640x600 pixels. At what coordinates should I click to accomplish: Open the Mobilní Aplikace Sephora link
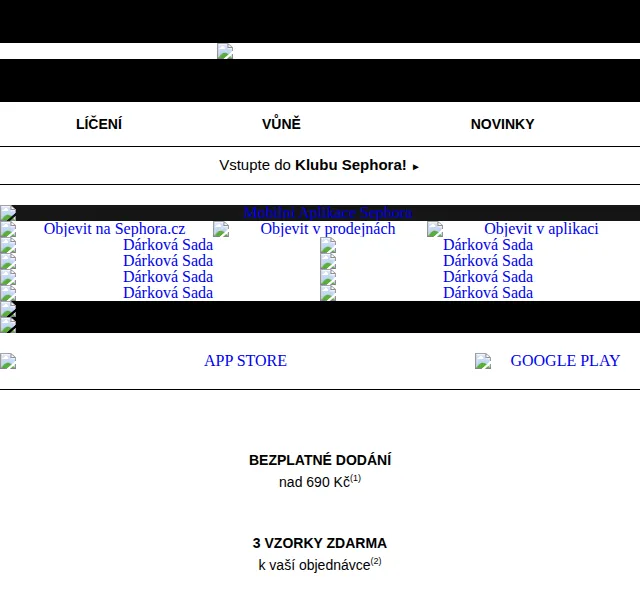pos(328,213)
